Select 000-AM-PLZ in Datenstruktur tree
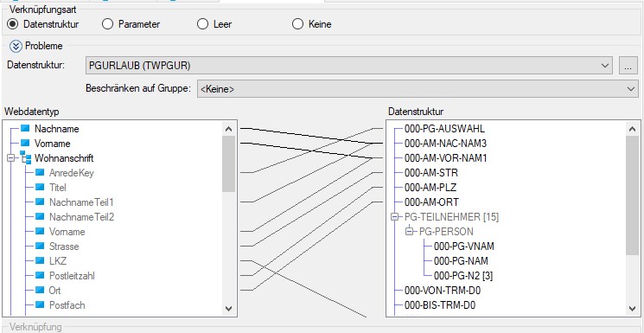Viewport: 644px width, 333px height. point(430,188)
